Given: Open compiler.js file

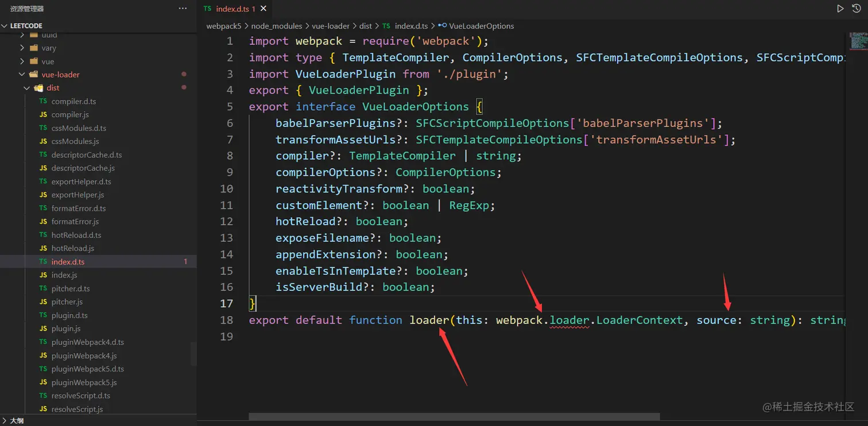Looking at the screenshot, I should [70, 115].
